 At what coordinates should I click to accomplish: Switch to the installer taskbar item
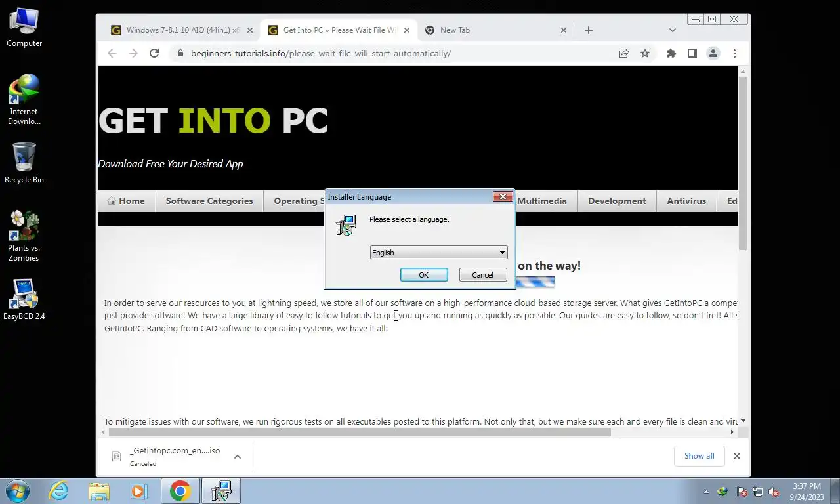pyautogui.click(x=220, y=491)
